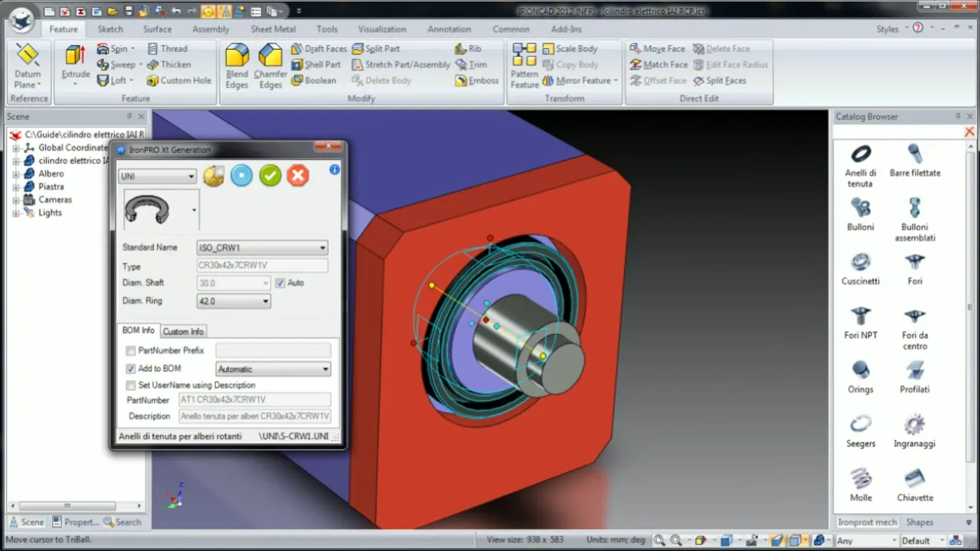Click the Scene panel horizontal scrollbar

tap(67, 506)
